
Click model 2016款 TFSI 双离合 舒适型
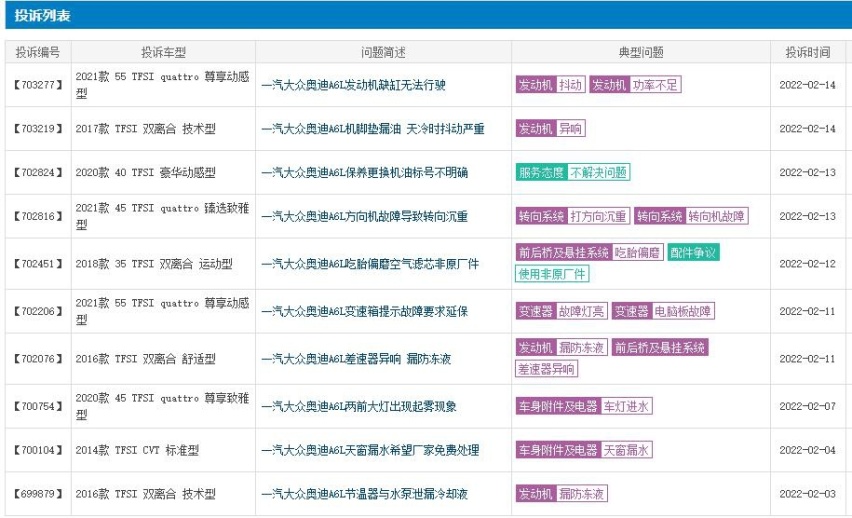tap(146, 359)
